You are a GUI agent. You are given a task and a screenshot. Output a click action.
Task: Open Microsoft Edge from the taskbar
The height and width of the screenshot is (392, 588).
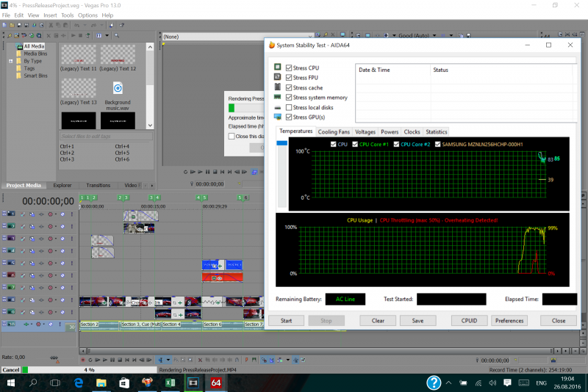pyautogui.click(x=77, y=383)
